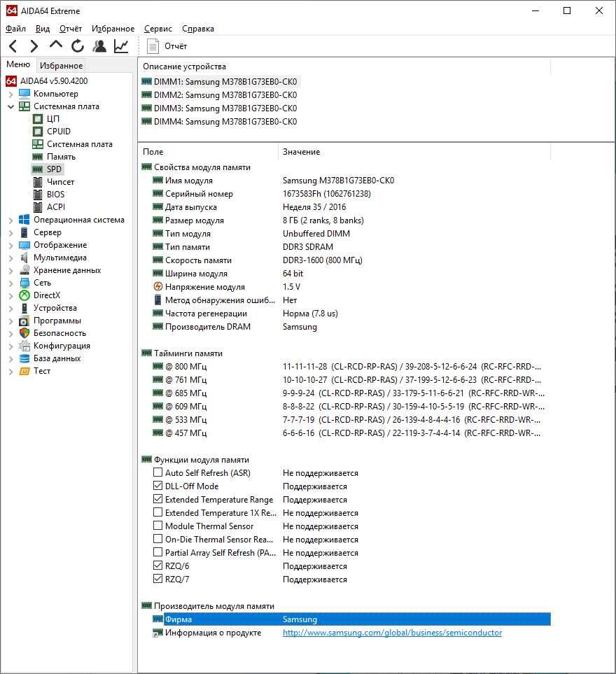The image size is (616, 674).
Task: Click the Хранение данных disk icon
Action: point(24,270)
